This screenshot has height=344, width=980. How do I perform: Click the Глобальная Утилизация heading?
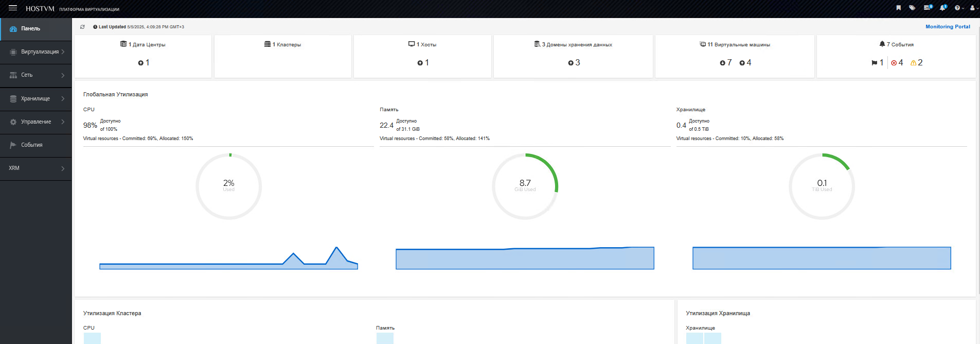(116, 95)
